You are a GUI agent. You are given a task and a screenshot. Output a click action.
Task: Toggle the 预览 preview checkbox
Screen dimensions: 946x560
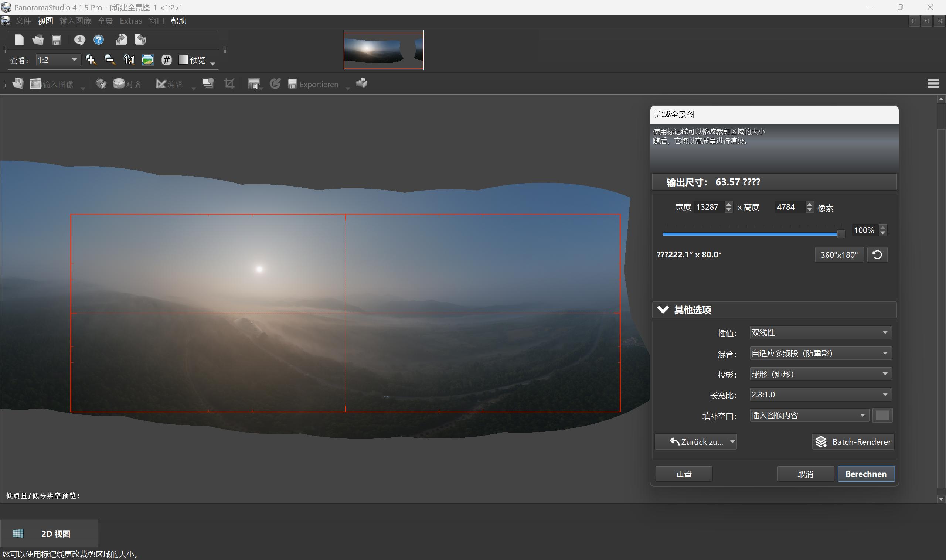click(183, 60)
